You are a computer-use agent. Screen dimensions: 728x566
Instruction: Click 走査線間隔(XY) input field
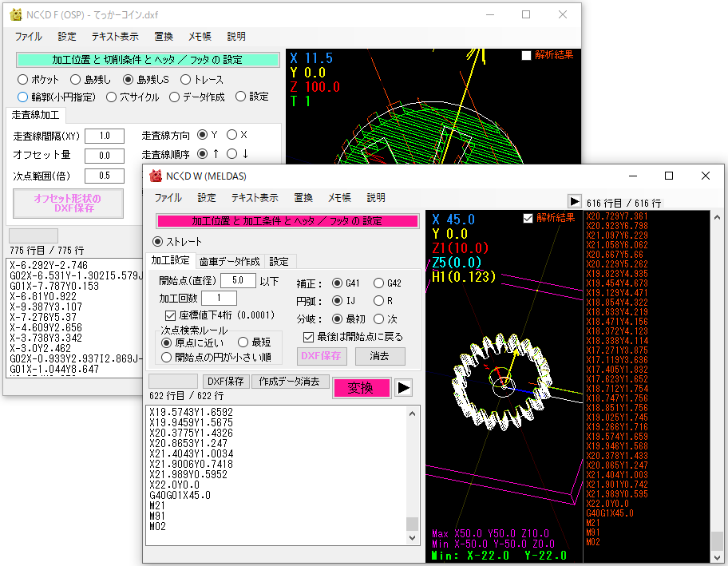point(105,136)
